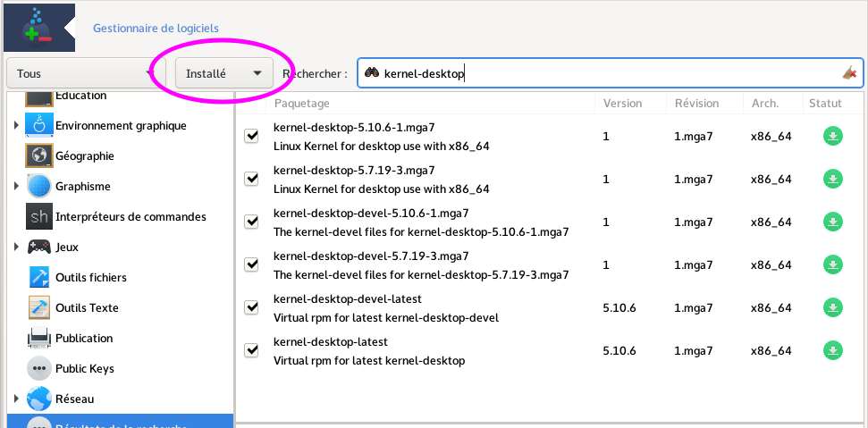The image size is (868, 428).
Task: Select the Géographie category
Action: tap(85, 156)
